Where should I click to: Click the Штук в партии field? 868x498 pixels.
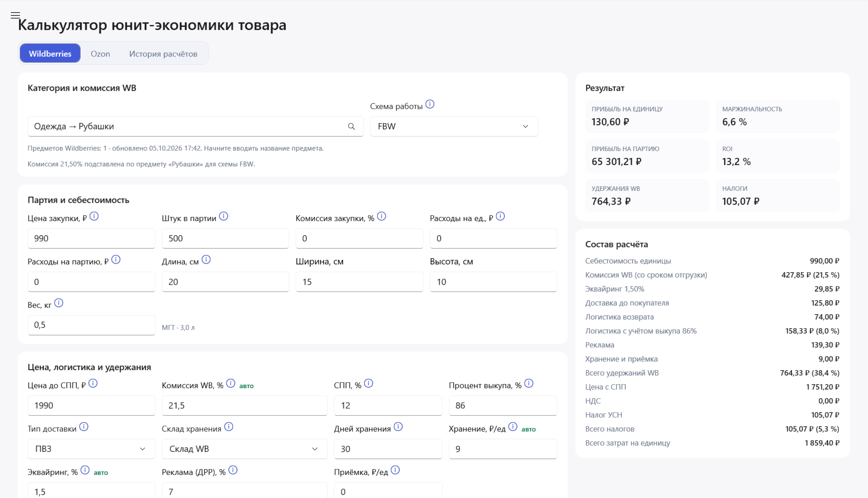point(225,238)
